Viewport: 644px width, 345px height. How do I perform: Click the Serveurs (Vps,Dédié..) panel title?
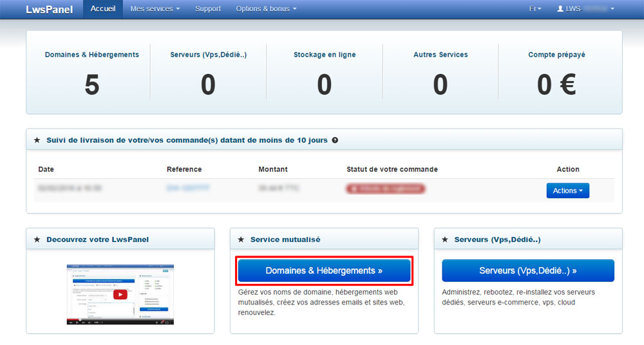click(497, 239)
